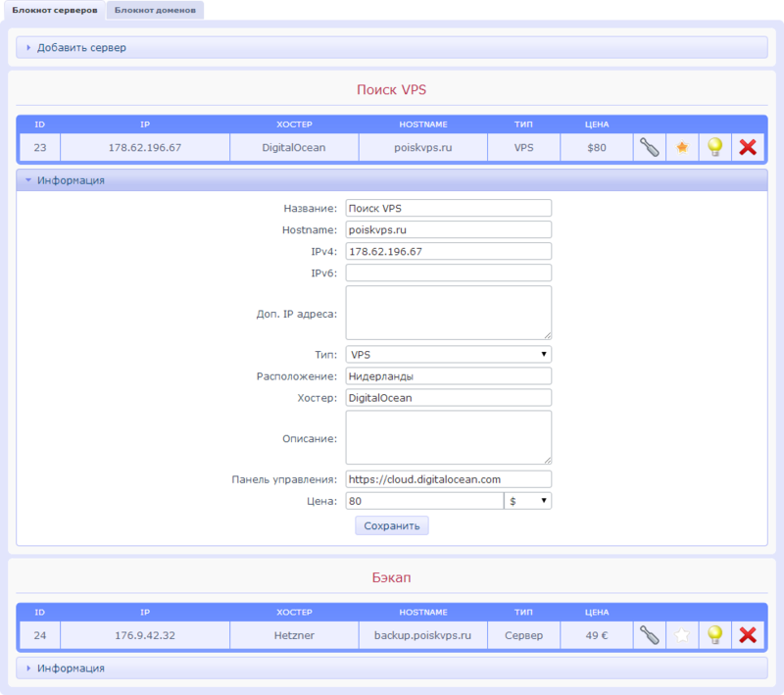Click Расположение field with Нидерланды
Viewport: 784px width, 695px height.
(449, 376)
